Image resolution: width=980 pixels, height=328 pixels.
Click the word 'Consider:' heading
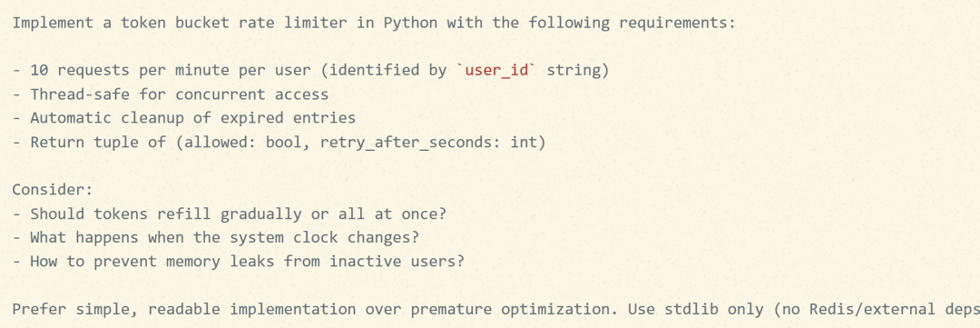click(x=53, y=190)
